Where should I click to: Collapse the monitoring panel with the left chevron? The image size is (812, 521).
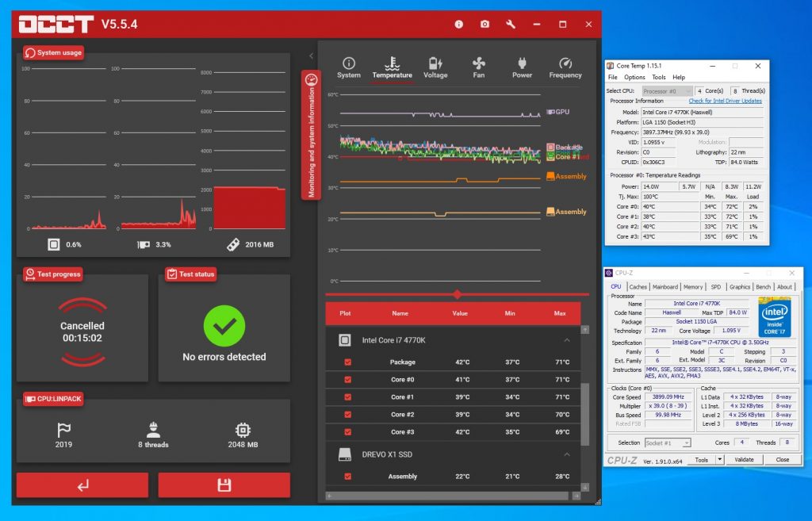pos(311,56)
